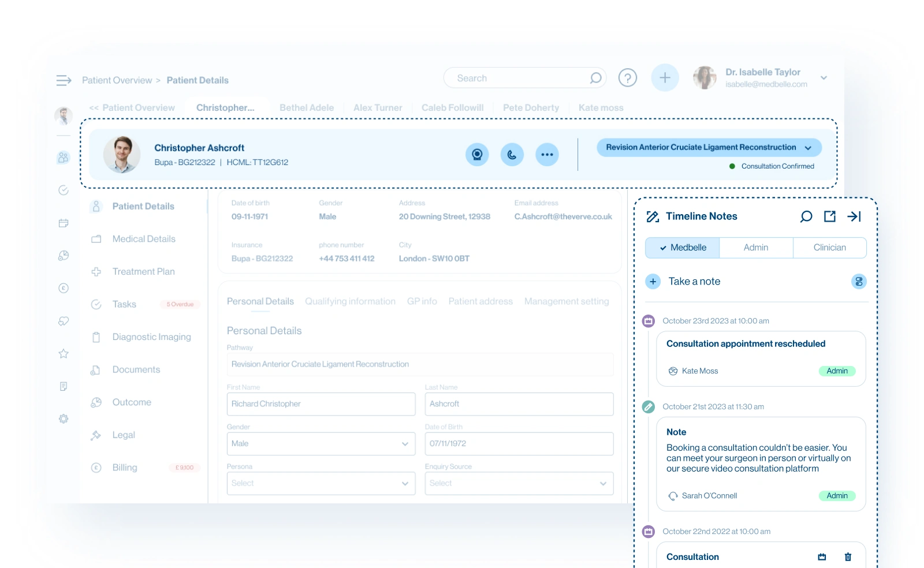Select the Billing pound icon in sidebar

point(64,287)
